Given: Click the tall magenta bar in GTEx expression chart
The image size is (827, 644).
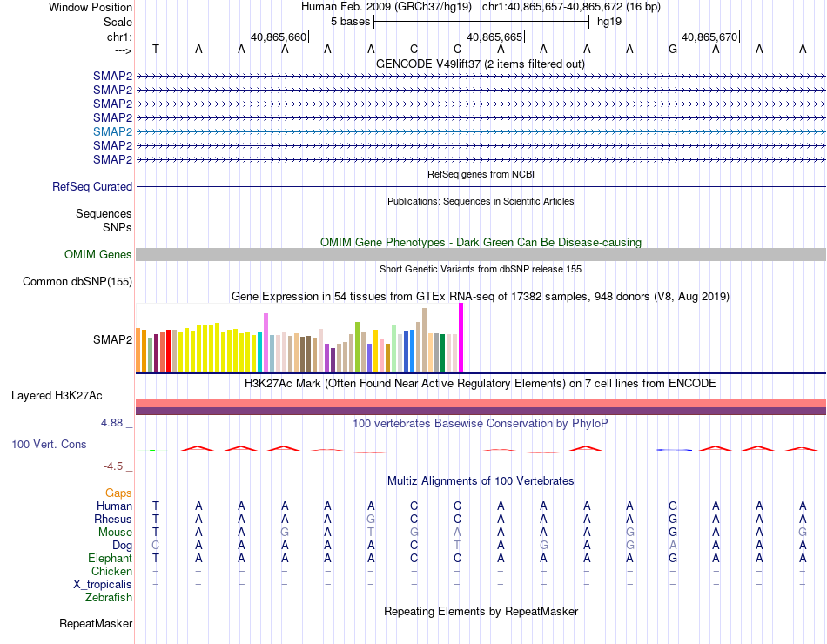Looking at the screenshot, I should coord(461,338).
